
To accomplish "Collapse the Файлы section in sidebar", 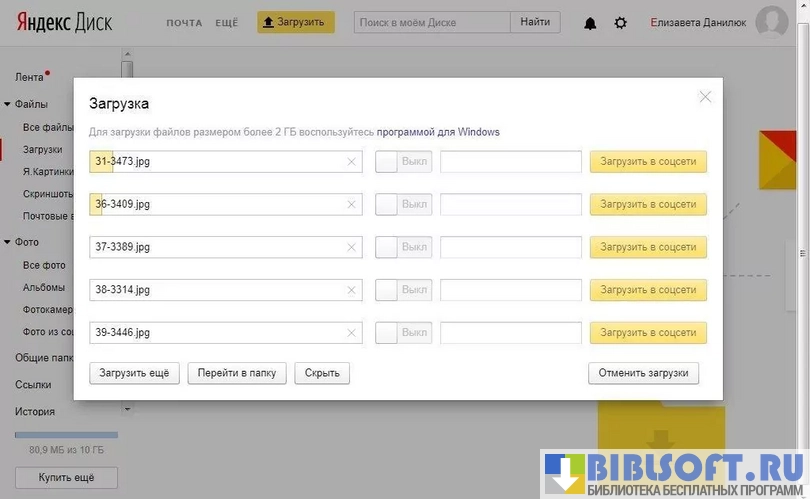I will point(7,103).
